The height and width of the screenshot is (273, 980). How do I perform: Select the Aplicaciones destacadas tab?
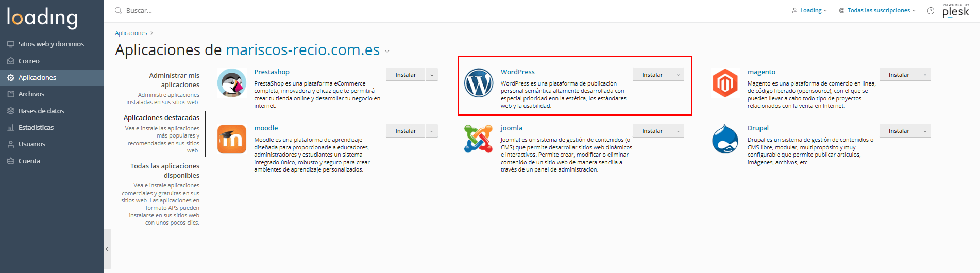(x=161, y=118)
